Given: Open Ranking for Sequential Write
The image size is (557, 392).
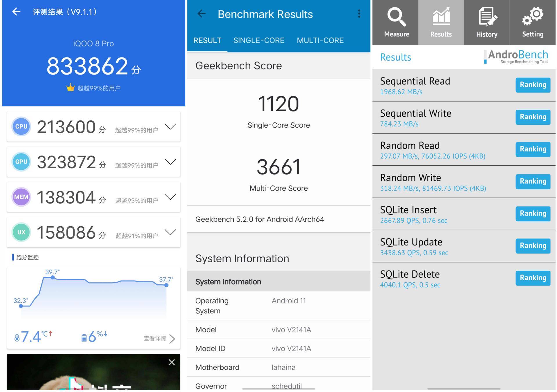Looking at the screenshot, I should click(x=533, y=117).
